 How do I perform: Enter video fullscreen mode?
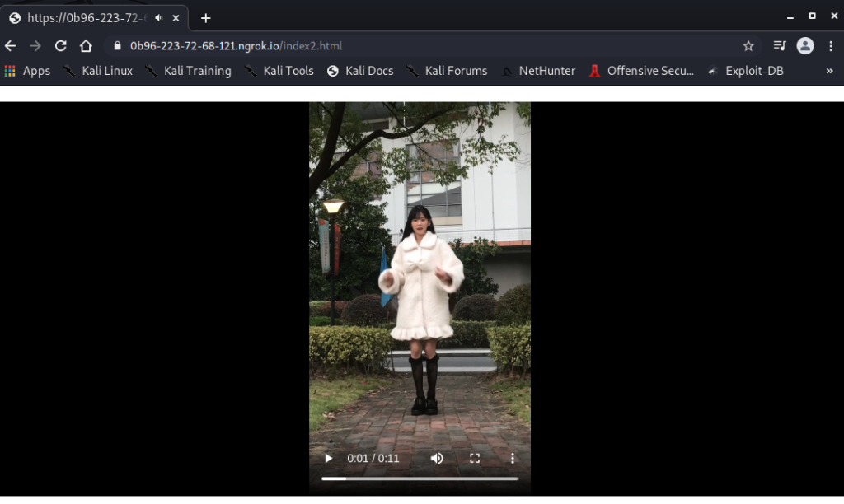click(474, 458)
